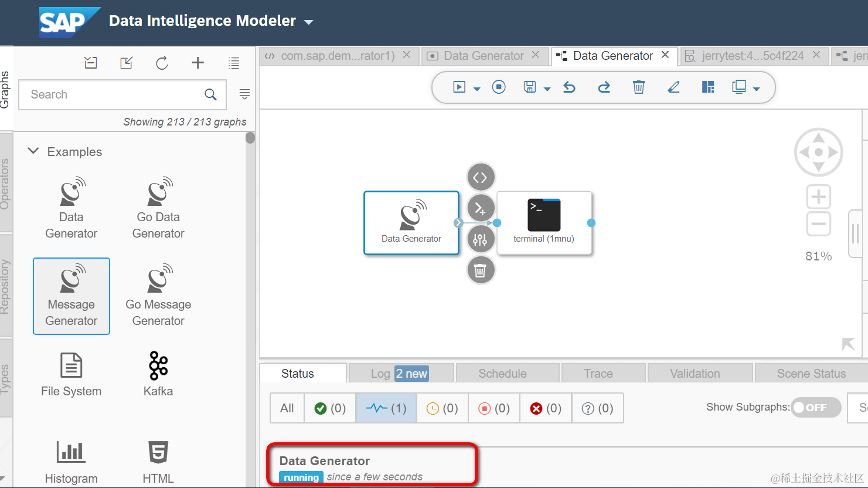Select the Data Generator operator node
Viewport: 868px width, 488px height.
[411, 223]
